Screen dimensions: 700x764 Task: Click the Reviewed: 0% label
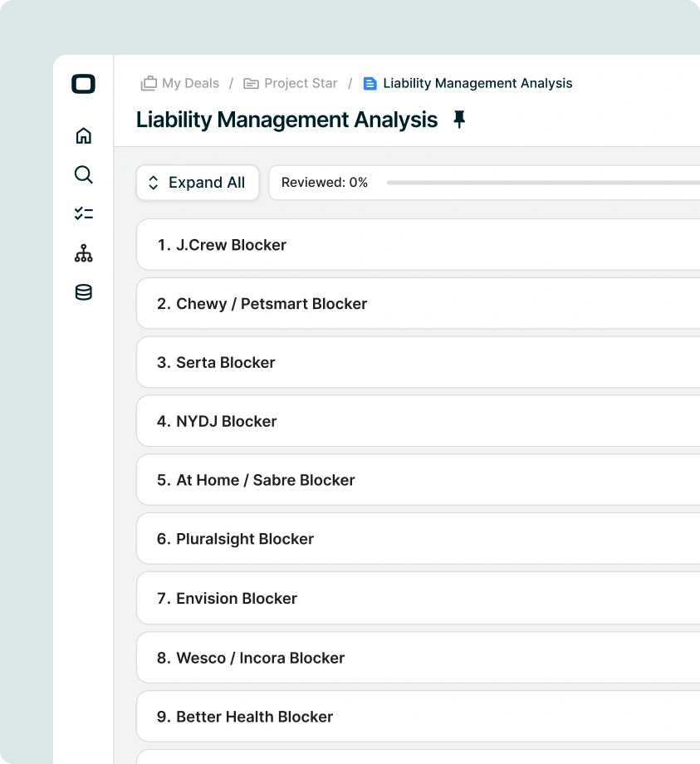[x=325, y=182]
